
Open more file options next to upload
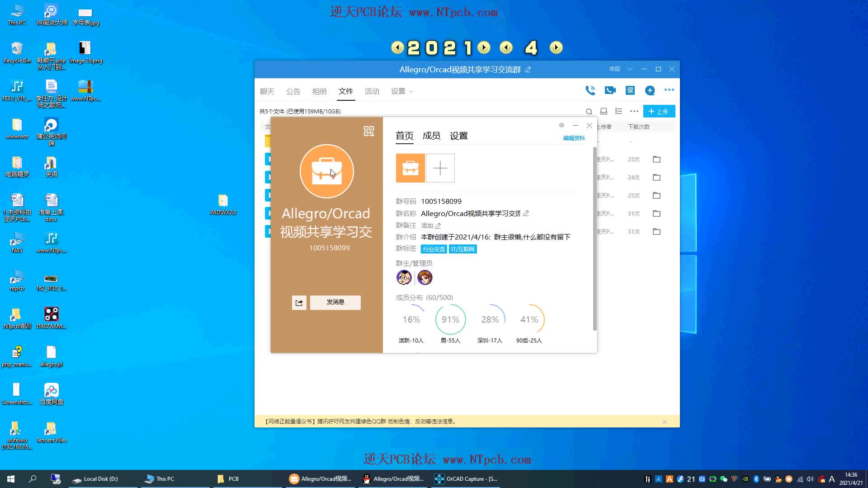634,111
